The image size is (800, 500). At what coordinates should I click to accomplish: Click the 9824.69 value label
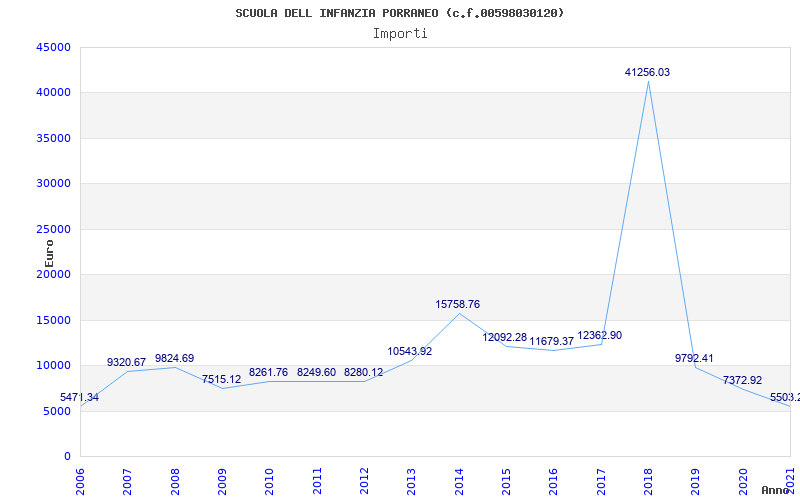(x=174, y=358)
